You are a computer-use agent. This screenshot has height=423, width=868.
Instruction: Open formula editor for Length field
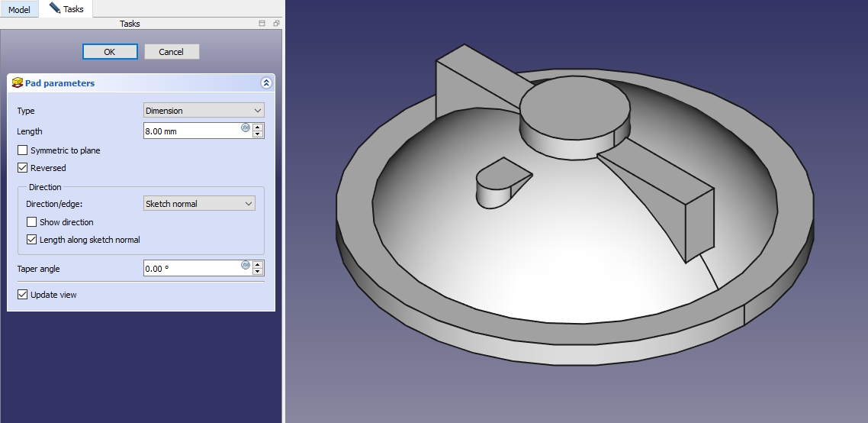246,128
